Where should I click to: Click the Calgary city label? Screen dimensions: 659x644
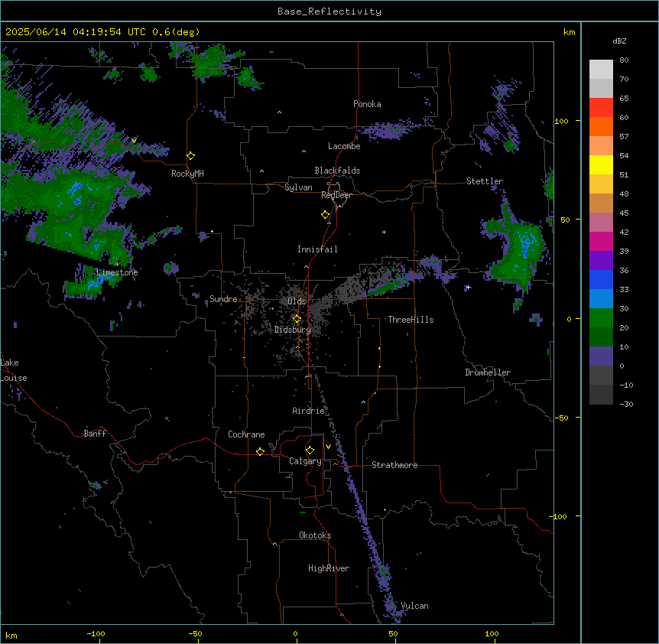pyautogui.click(x=305, y=461)
